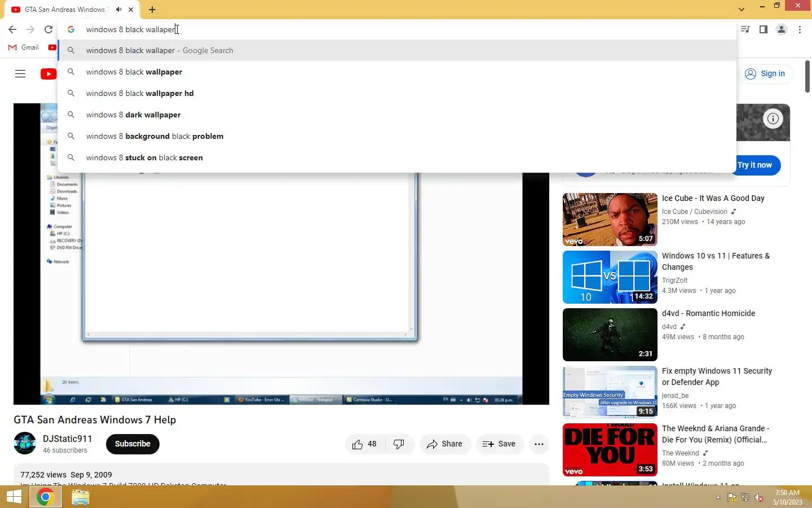The height and width of the screenshot is (508, 812).
Task: Save the video to a playlist
Action: 500,444
